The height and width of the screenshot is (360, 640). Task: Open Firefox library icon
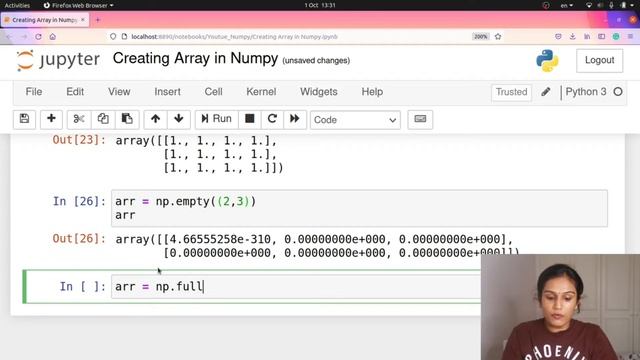(x=587, y=37)
